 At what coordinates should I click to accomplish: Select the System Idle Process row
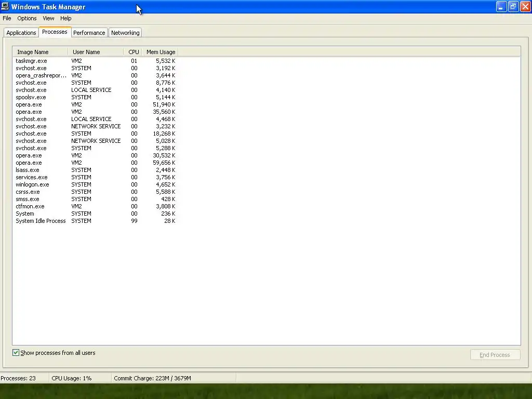[x=96, y=221]
